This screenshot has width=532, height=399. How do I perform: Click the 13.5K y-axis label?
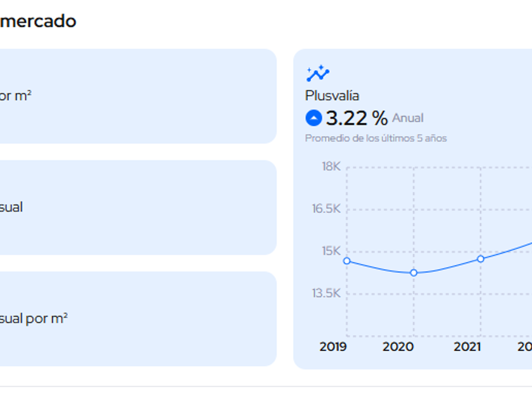point(326,293)
